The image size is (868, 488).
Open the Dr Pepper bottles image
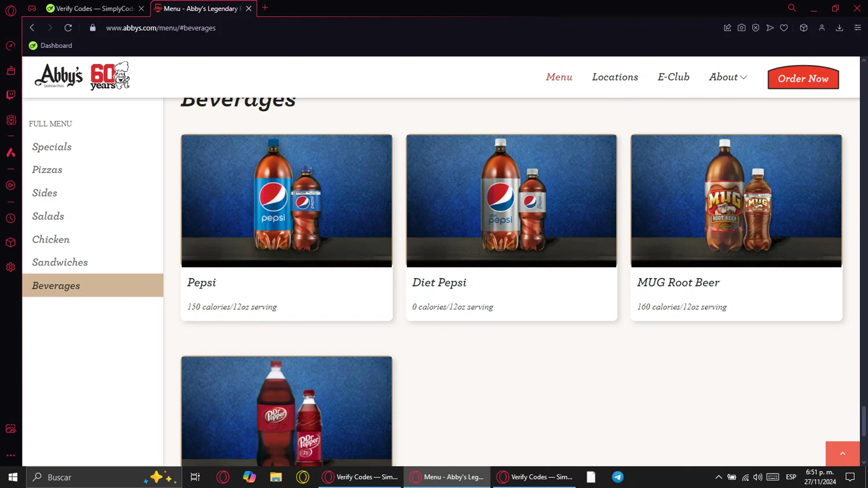pos(286,411)
